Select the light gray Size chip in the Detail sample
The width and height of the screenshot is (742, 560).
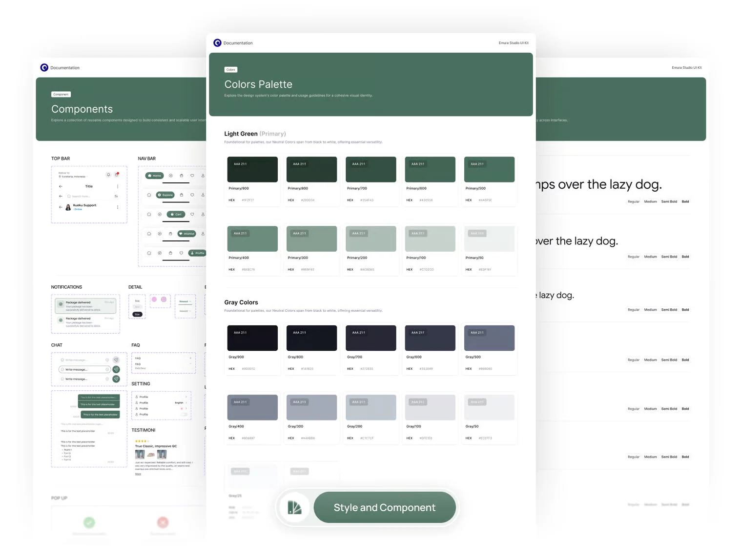coord(138,307)
